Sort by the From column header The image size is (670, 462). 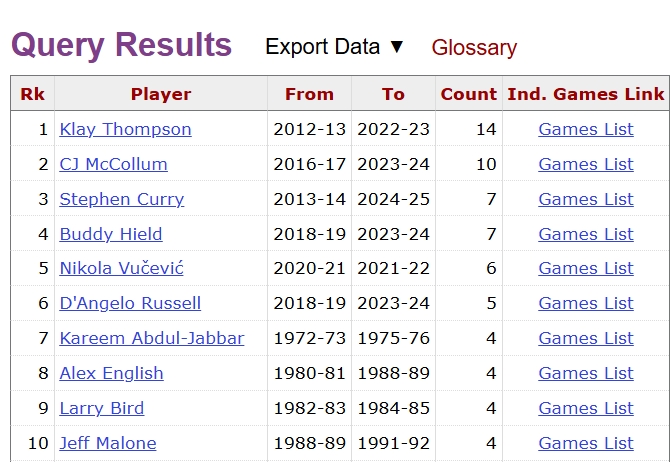tap(309, 94)
